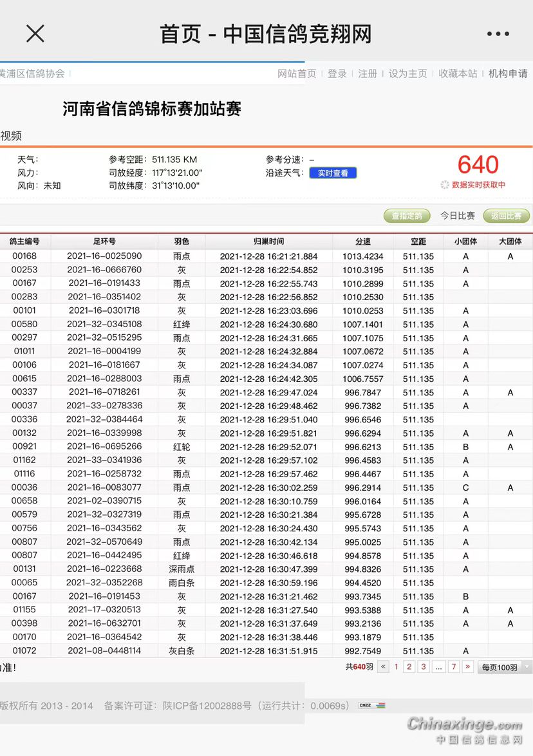Go to page 2 of results
The height and width of the screenshot is (756, 533).
point(409,667)
